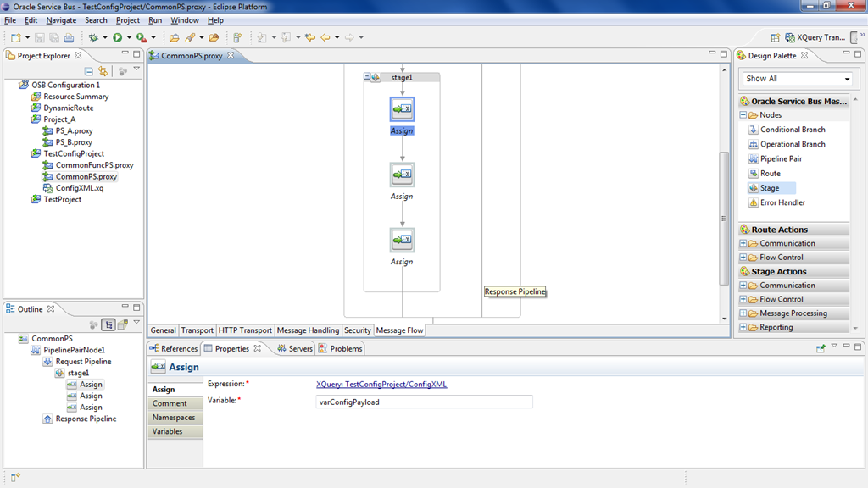The height and width of the screenshot is (488, 868).
Task: Open the Navigate menu
Action: point(61,20)
